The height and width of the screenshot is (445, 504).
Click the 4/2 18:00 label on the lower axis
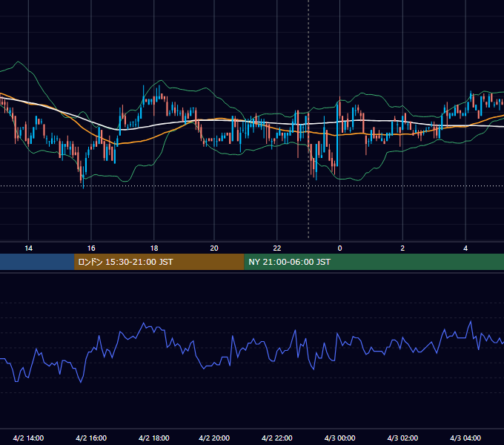[154, 438]
